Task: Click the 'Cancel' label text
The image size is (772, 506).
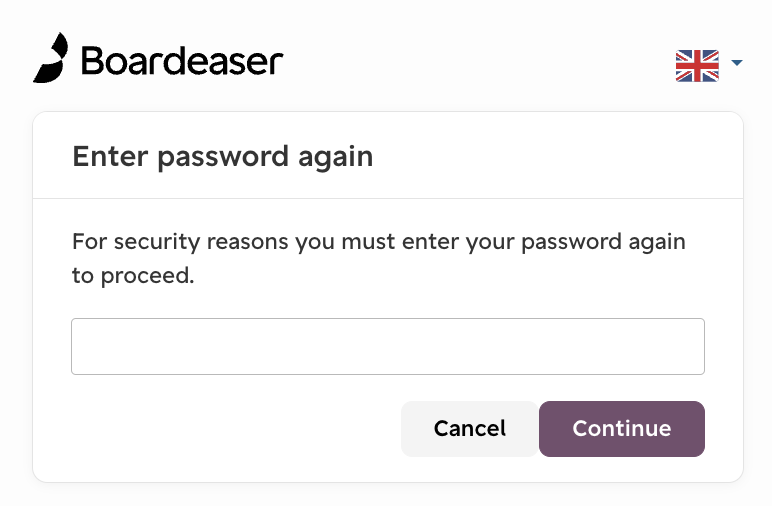Action: [x=470, y=429]
